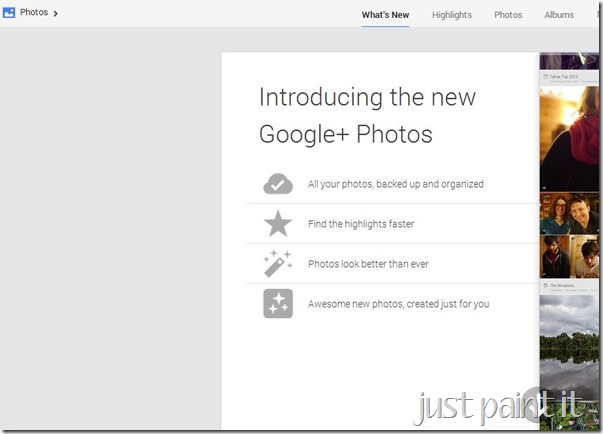Click the cloud checkmark backup icon

(278, 184)
